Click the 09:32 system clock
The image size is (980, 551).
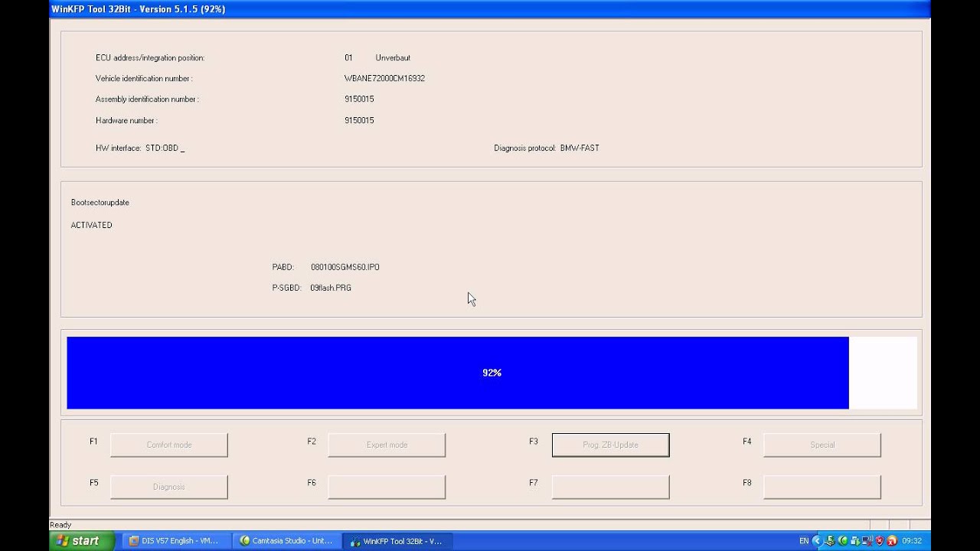tap(912, 541)
